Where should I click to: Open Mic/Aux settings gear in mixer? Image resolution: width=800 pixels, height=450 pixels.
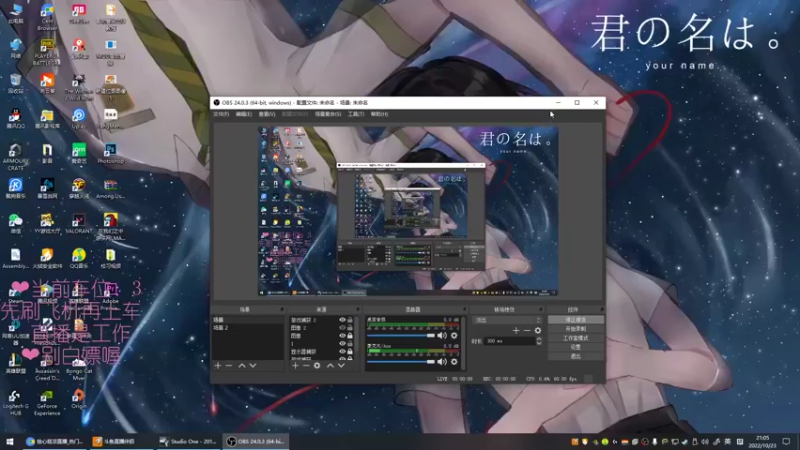454,362
